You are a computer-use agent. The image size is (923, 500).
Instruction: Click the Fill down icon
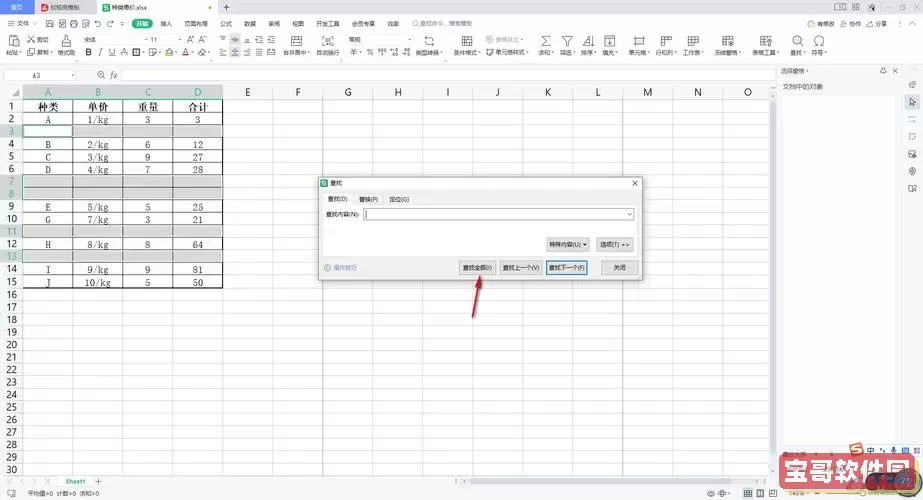(x=610, y=41)
